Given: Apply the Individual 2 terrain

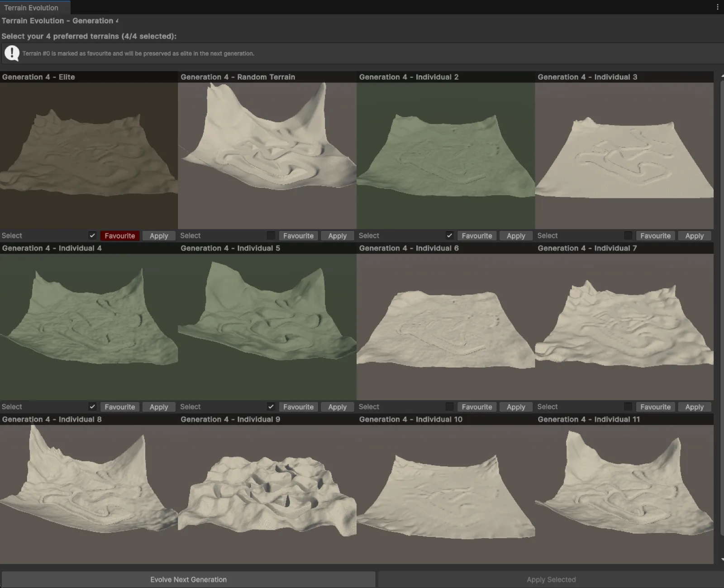Looking at the screenshot, I should 516,236.
